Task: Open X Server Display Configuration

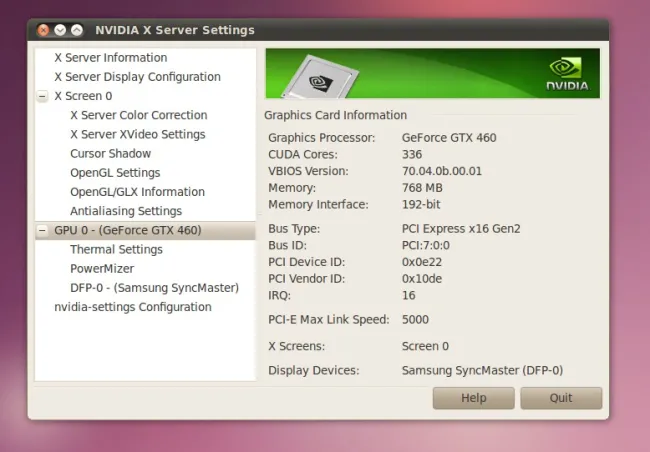Action: pos(137,77)
